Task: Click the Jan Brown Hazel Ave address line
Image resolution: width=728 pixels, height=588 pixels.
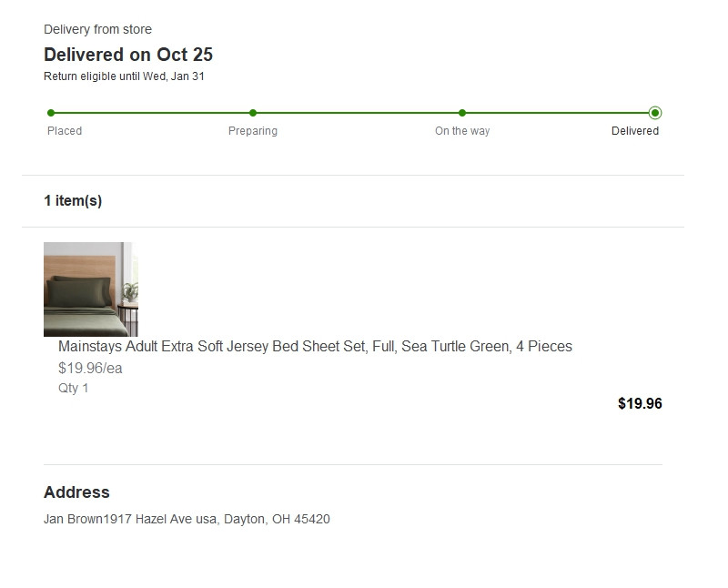Action: [x=187, y=519]
